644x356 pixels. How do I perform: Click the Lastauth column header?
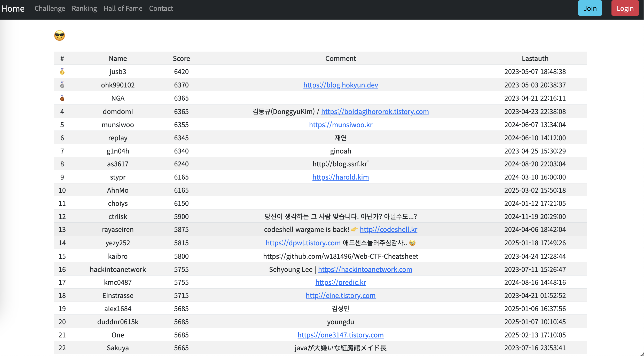[535, 59]
